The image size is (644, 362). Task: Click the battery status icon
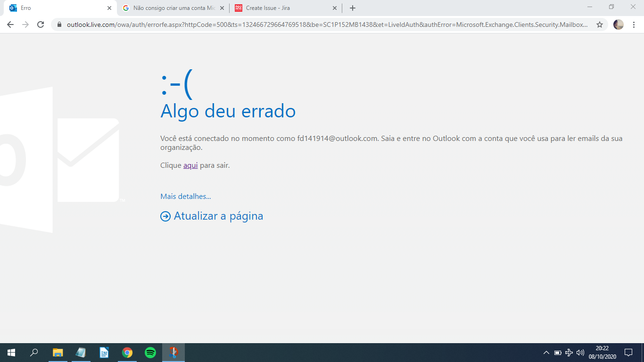coord(558,353)
